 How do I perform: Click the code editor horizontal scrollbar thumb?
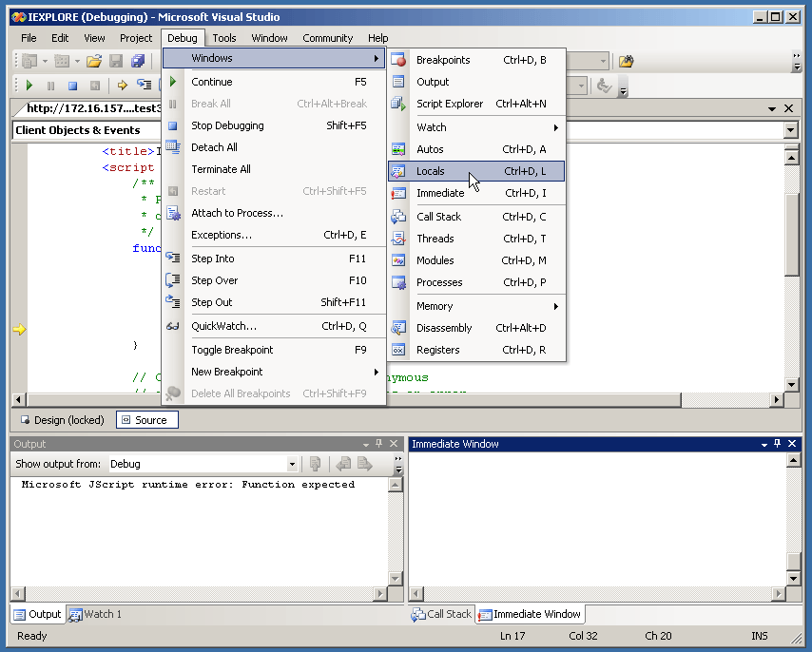point(355,399)
